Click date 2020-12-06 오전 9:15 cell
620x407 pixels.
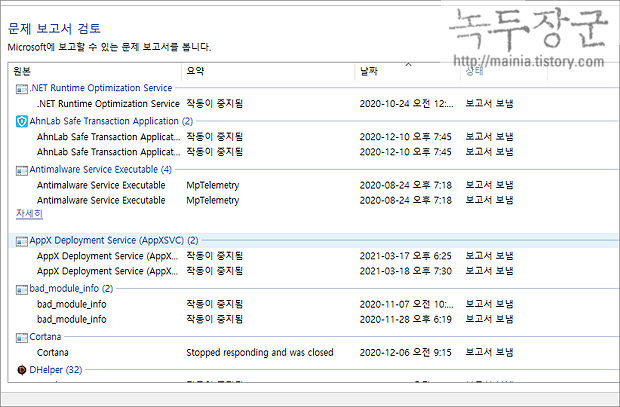pos(405,352)
